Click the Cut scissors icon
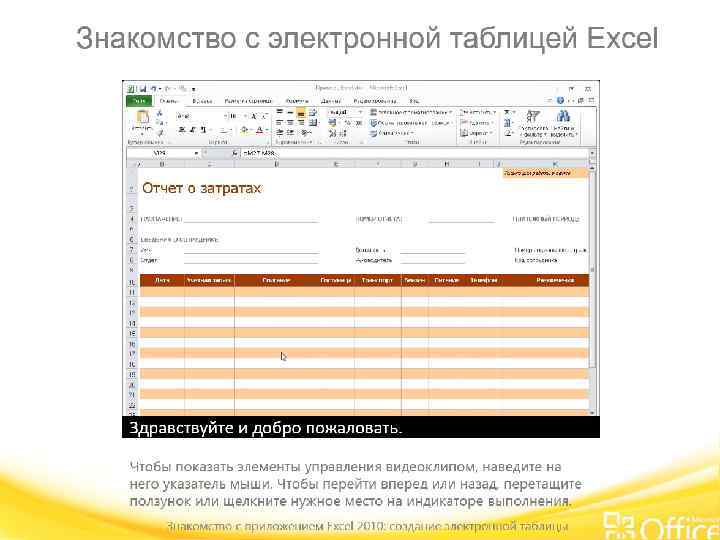 (x=160, y=113)
